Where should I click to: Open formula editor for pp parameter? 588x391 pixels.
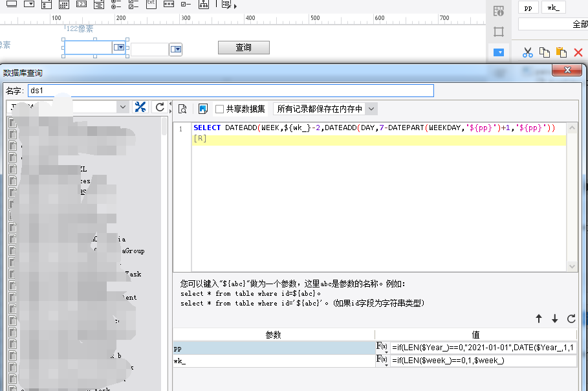point(382,347)
